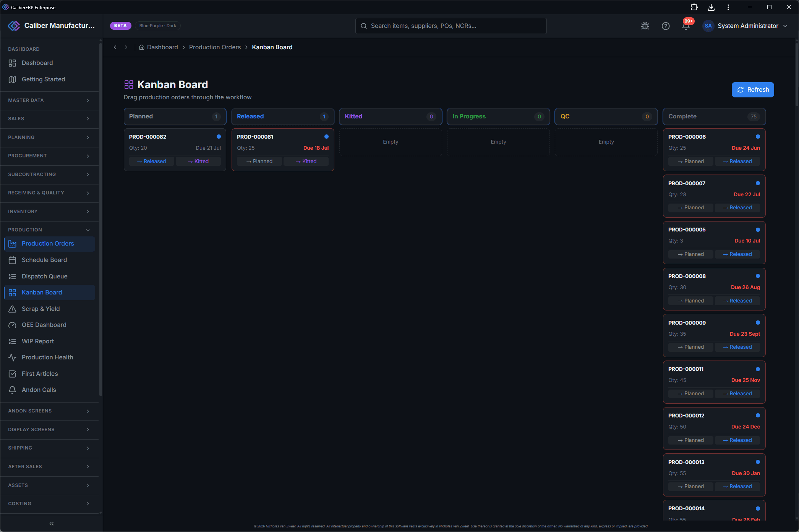
Task: Click the SA user avatar
Action: (708, 26)
